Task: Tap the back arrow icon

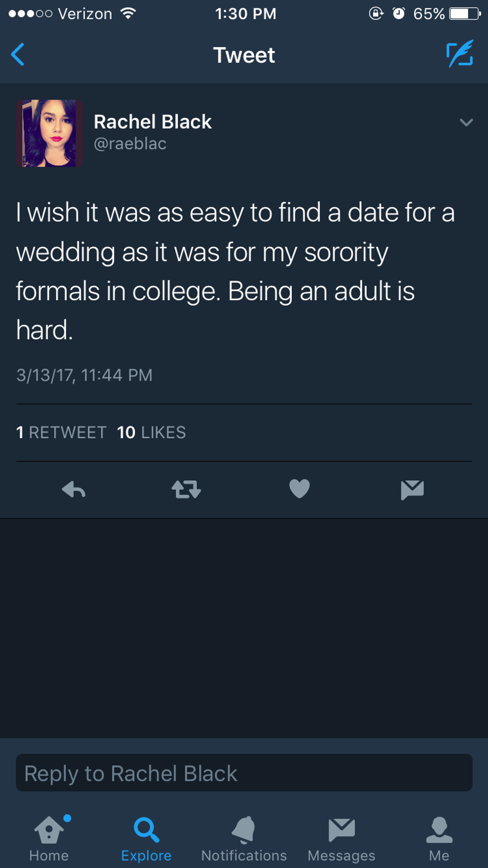Action: pos(18,55)
